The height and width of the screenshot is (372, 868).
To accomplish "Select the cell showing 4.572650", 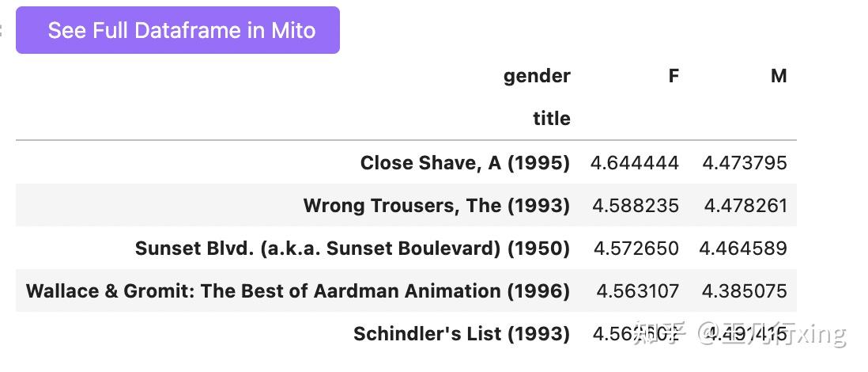I will (636, 249).
